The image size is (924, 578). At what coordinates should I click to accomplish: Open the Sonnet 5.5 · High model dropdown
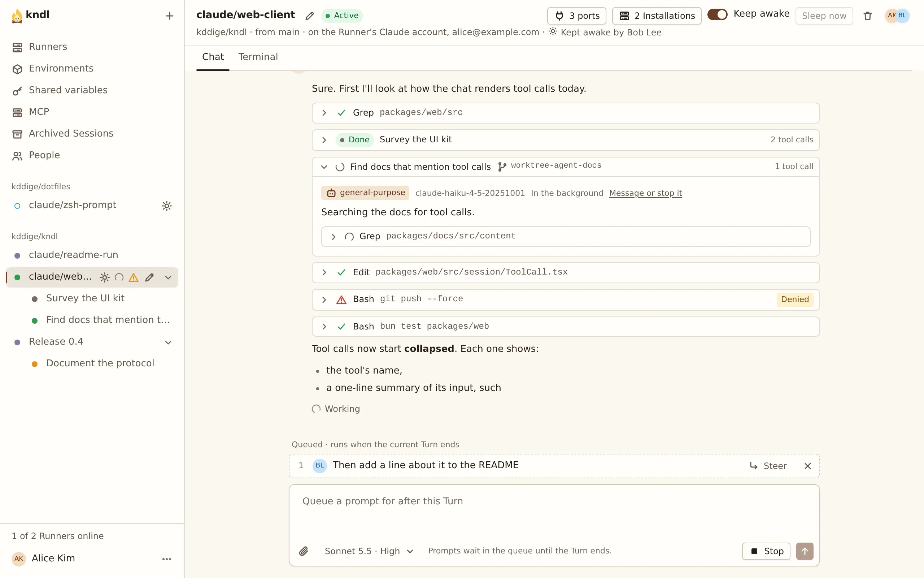pyautogui.click(x=369, y=551)
